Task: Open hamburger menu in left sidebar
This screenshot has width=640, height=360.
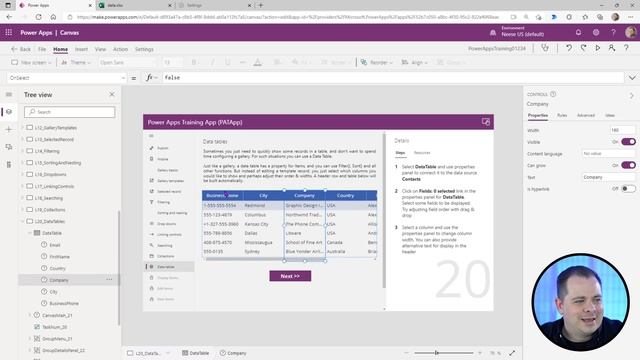Action: click(x=9, y=94)
